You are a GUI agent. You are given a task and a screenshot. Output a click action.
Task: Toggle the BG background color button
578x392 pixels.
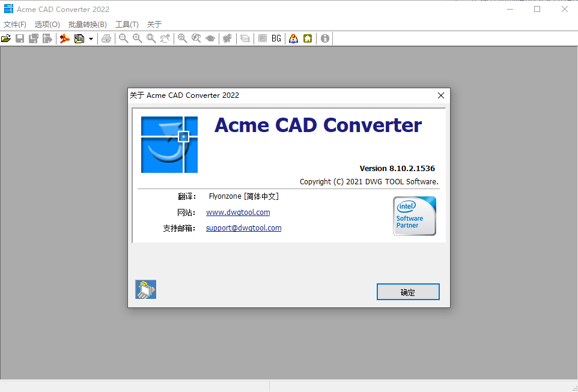coord(276,38)
